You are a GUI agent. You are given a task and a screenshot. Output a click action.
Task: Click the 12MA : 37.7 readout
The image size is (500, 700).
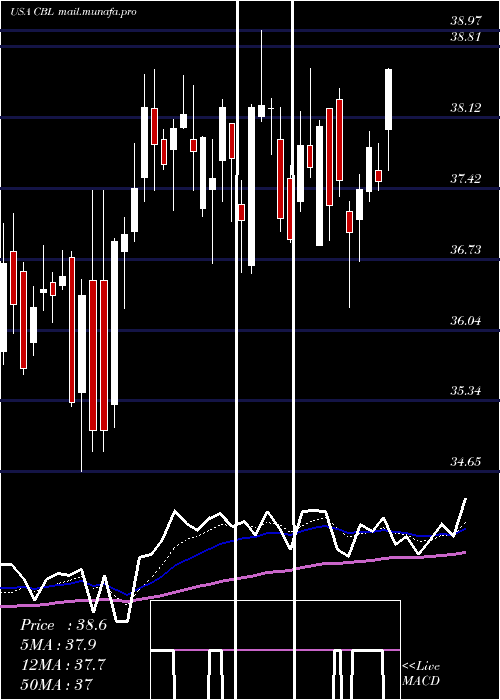tap(63, 665)
